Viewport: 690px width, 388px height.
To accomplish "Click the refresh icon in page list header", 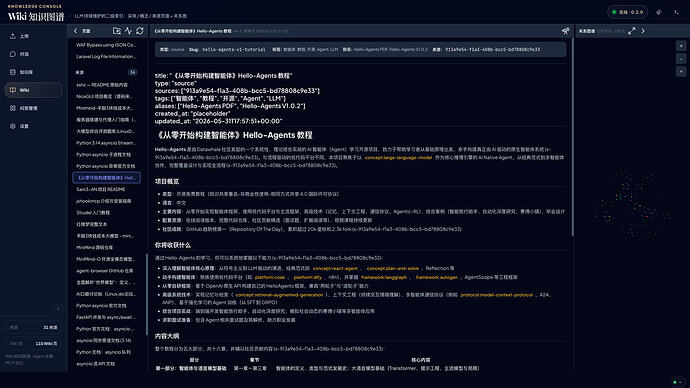I will click(x=140, y=31).
